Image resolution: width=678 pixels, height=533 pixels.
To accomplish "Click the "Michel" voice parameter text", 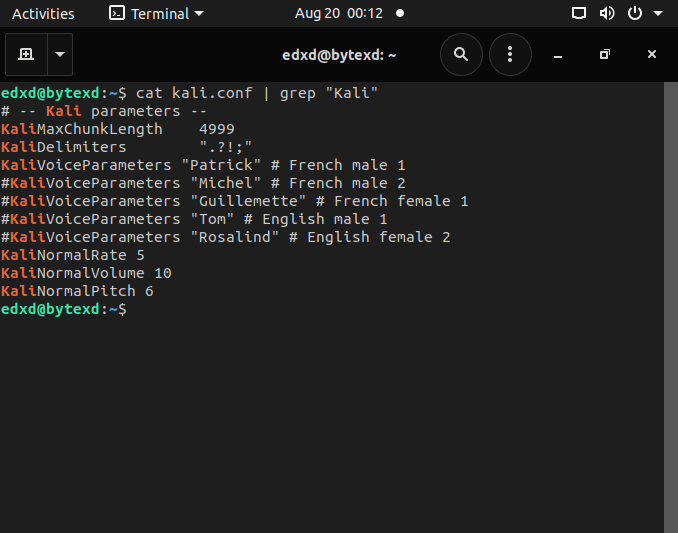I will pyautogui.click(x=226, y=183).
